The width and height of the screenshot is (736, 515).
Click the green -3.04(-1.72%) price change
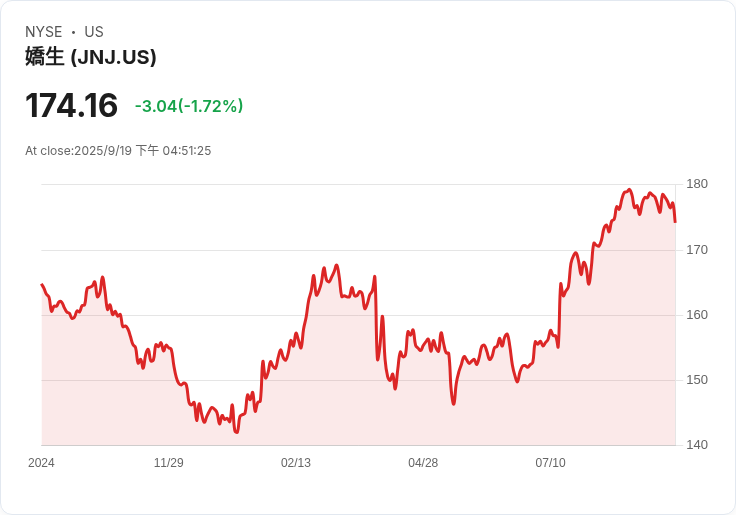pos(189,106)
